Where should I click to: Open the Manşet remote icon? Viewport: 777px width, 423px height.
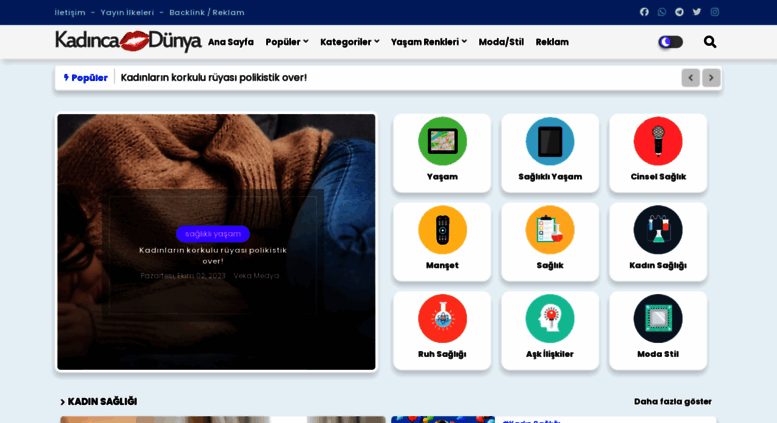click(x=442, y=230)
